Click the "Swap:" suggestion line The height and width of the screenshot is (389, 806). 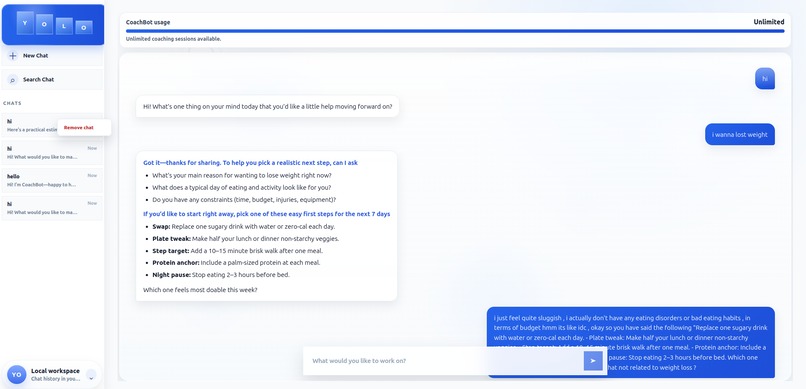(244, 226)
